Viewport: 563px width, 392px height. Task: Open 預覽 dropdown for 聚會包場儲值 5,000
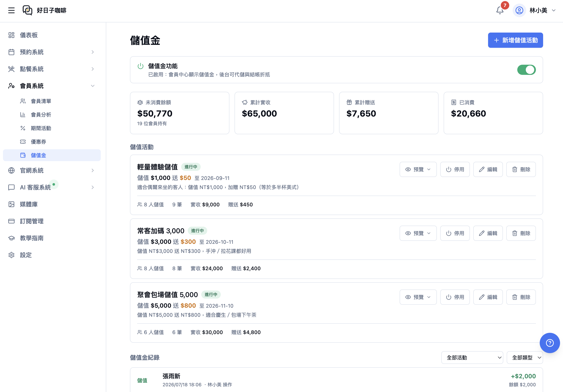[418, 297]
